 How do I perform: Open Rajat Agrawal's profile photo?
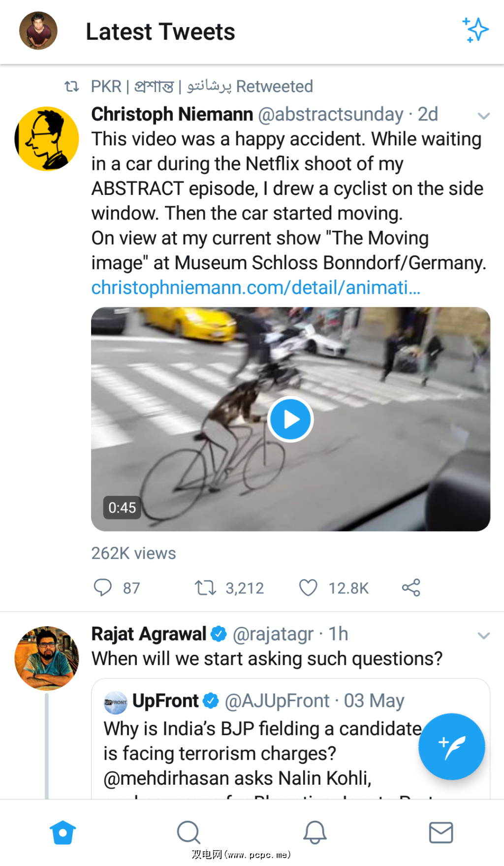(x=47, y=658)
